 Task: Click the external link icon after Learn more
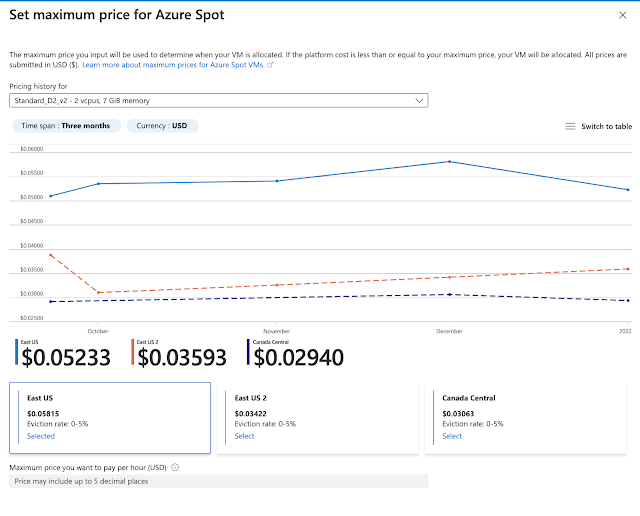pos(269,64)
